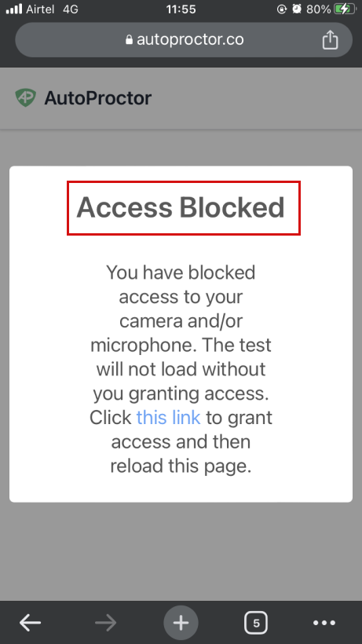Tap the Airtel 4G carrier label
362x644 pixels.
pyautogui.click(x=52, y=9)
